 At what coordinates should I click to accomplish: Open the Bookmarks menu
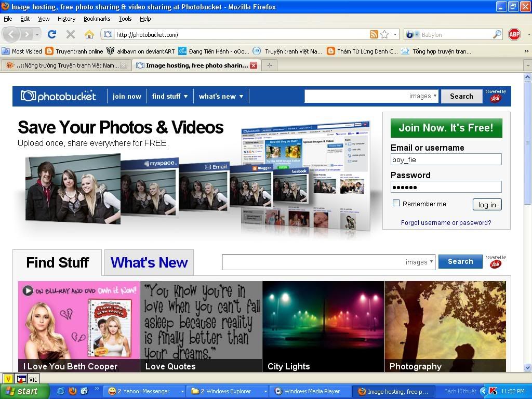97,19
